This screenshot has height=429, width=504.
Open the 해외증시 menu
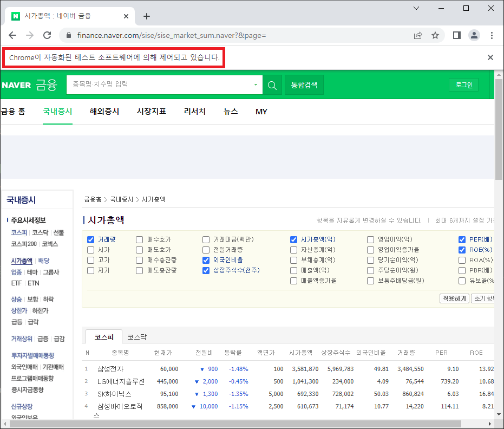(x=104, y=111)
